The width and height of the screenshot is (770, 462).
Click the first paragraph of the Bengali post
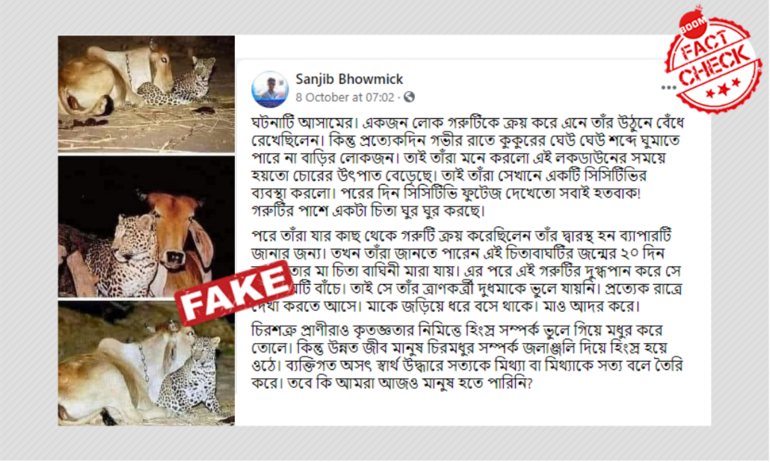[x=467, y=166]
